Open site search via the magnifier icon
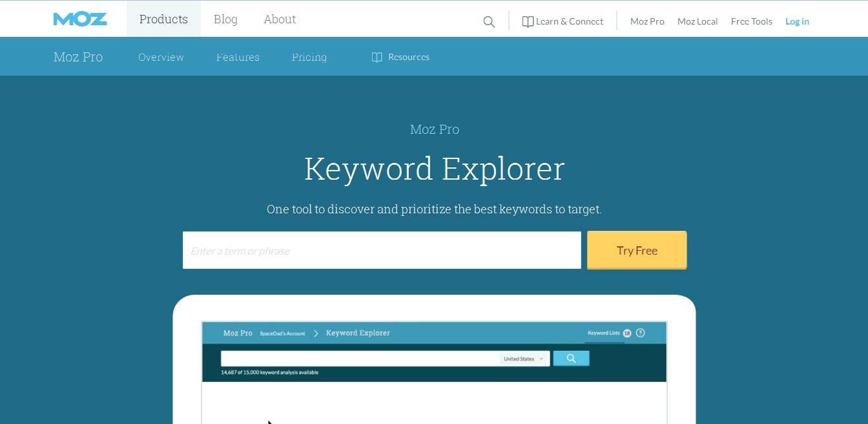Screen dimensions: 868x424 click(x=489, y=22)
